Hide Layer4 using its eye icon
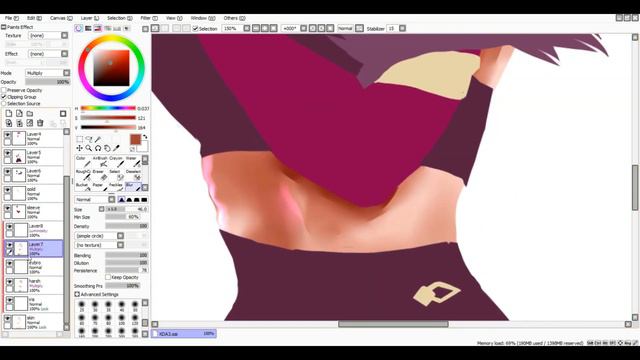The width and height of the screenshot is (640, 360). pos(7,135)
